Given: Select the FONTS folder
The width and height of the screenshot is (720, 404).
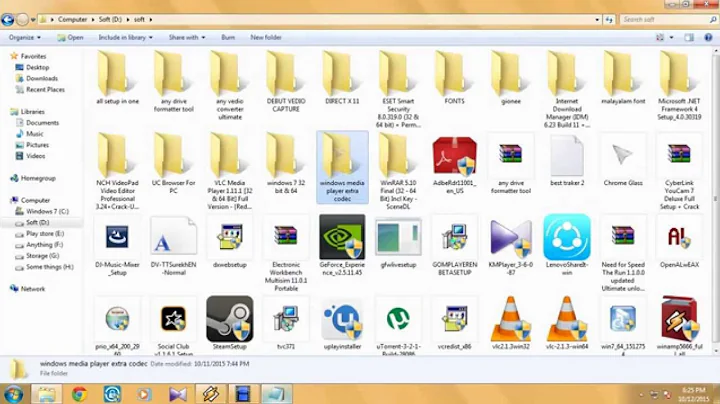Looking at the screenshot, I should point(454,73).
